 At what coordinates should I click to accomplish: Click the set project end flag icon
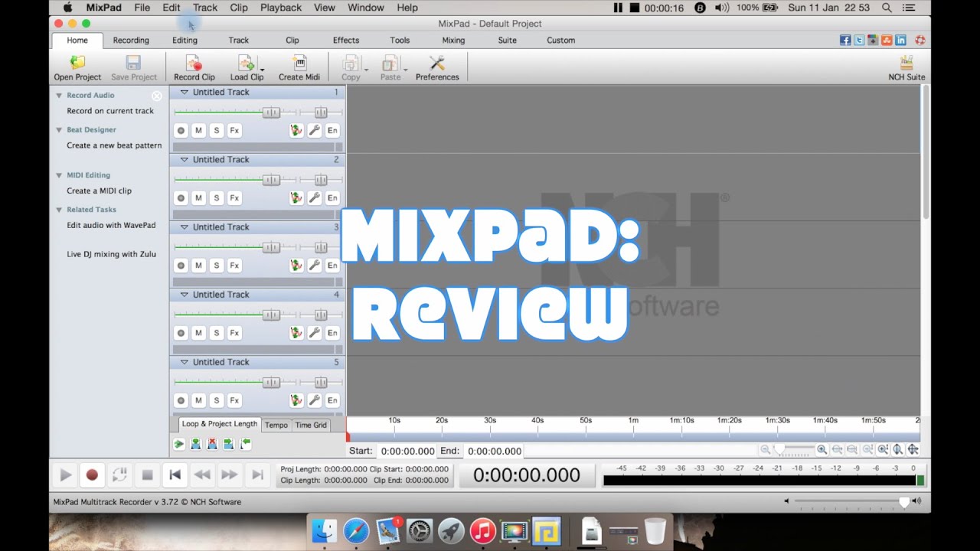pyautogui.click(x=245, y=444)
